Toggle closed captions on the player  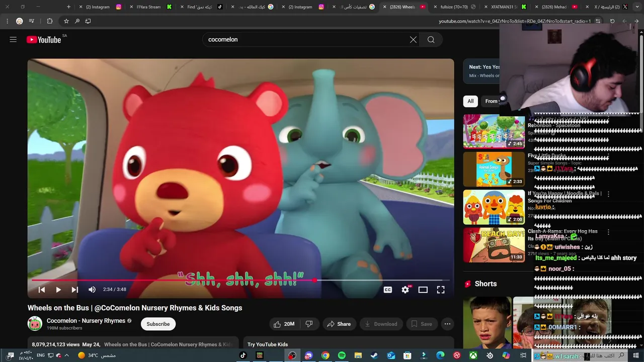tap(388, 290)
